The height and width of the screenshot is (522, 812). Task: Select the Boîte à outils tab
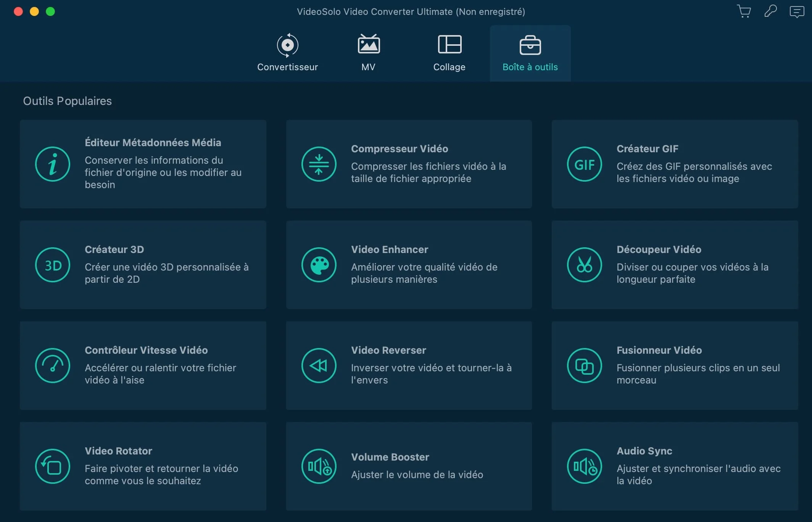click(x=530, y=53)
